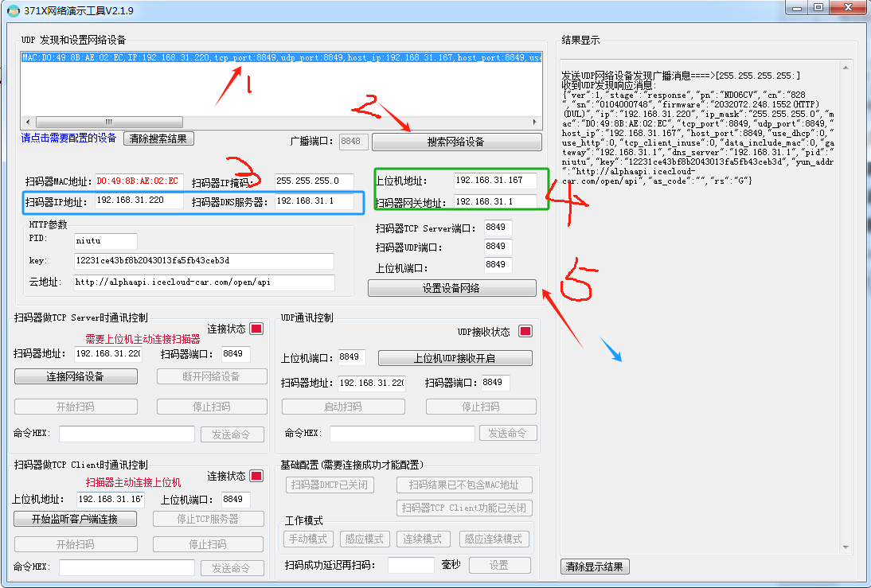
Task: Click the horizontal scrollbar thumb under the device list
Action: tap(109, 122)
